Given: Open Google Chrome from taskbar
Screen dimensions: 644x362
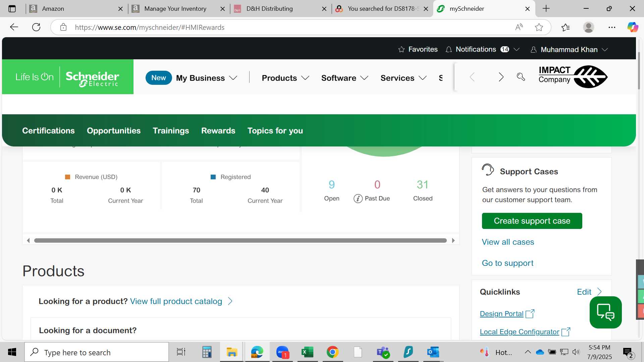Looking at the screenshot, I should tap(332, 352).
